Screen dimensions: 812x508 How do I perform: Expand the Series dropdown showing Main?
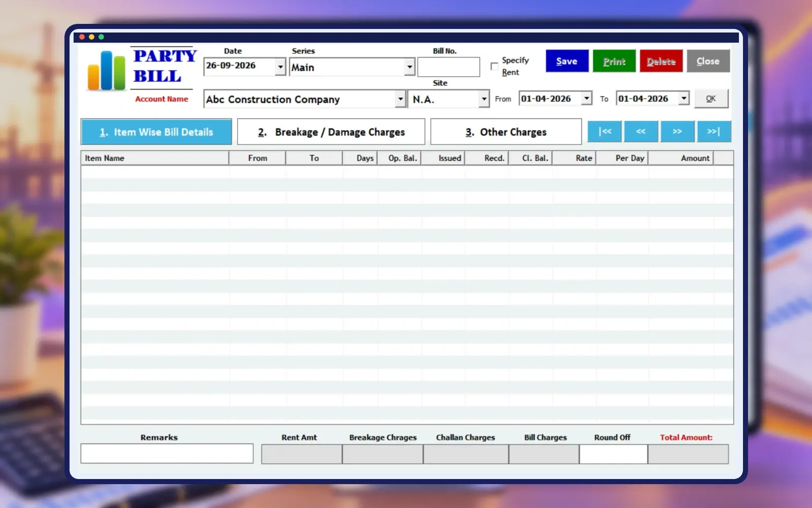(410, 67)
